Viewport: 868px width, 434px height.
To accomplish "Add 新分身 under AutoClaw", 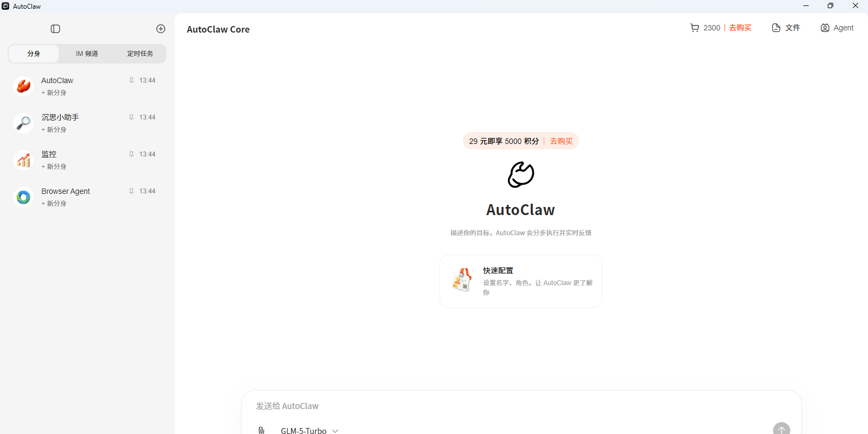I will coord(54,93).
